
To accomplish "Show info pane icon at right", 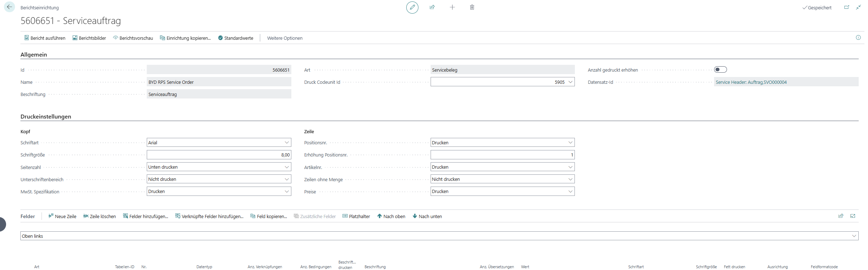I will 858,38.
